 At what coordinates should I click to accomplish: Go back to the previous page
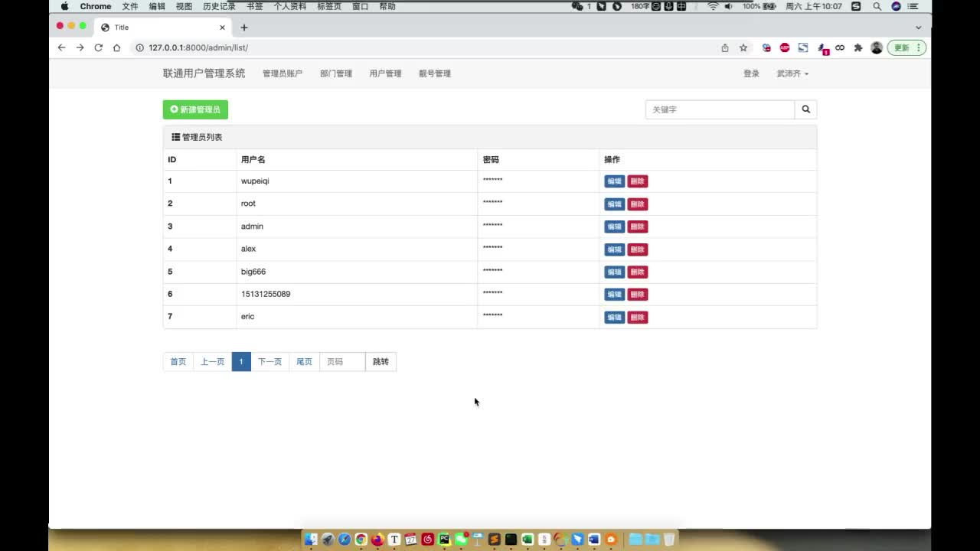click(x=62, y=47)
